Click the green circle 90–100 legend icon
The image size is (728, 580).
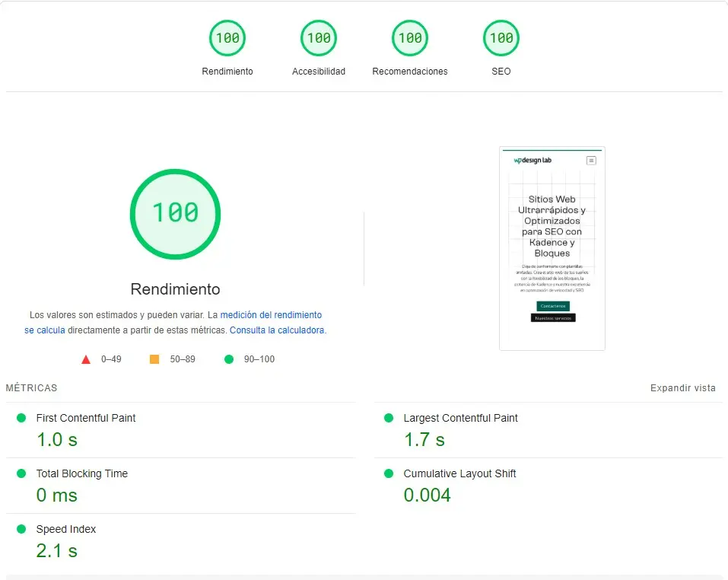tap(229, 359)
